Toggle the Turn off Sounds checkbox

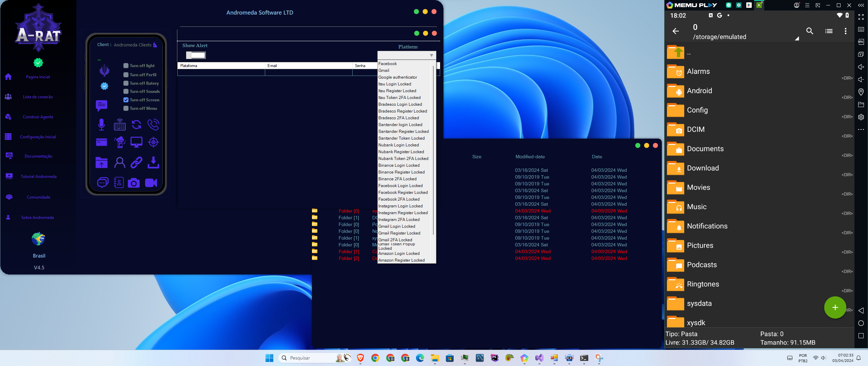click(x=126, y=91)
